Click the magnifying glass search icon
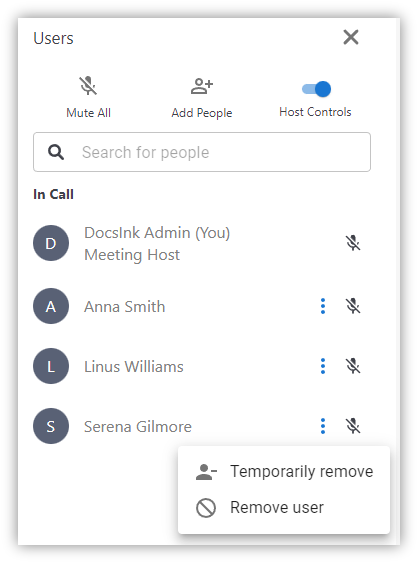Image resolution: width=418 pixels, height=563 pixels. [56, 152]
